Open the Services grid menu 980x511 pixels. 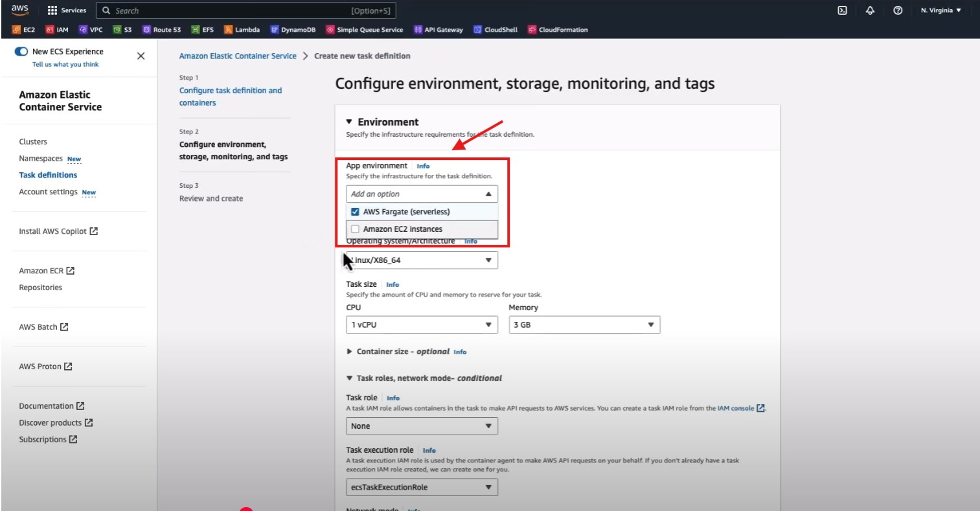(67, 10)
